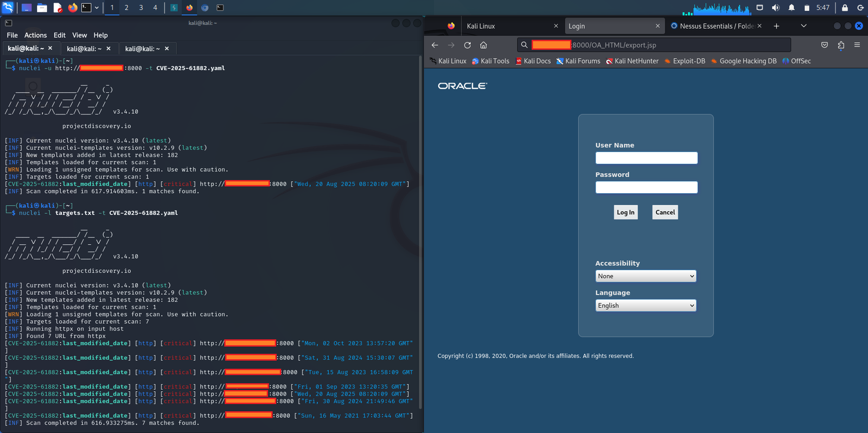The height and width of the screenshot is (433, 868).
Task: Switch to workspace 2
Action: click(126, 8)
